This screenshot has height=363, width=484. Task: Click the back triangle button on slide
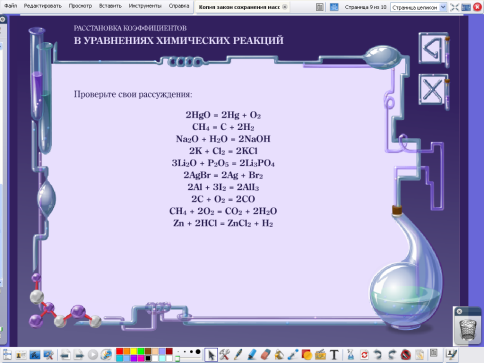tap(433, 49)
